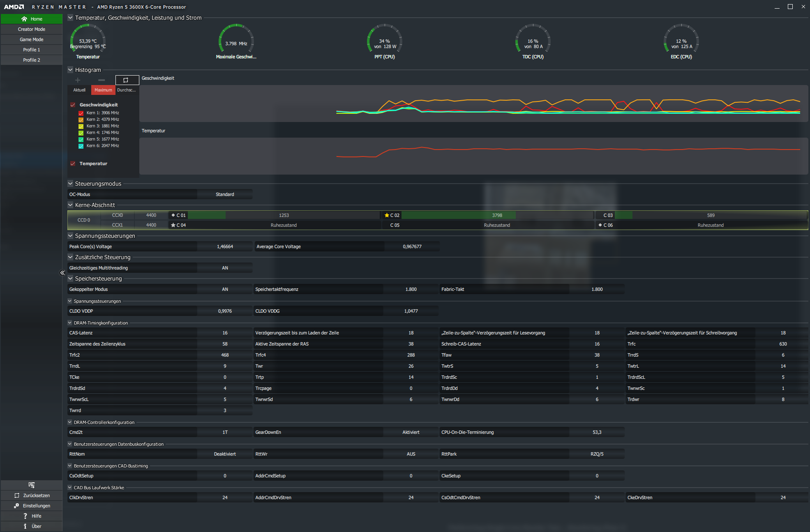Screen dimensions: 810x532
Task: Collapse the Steuerungsmodus section
Action: [x=70, y=184]
